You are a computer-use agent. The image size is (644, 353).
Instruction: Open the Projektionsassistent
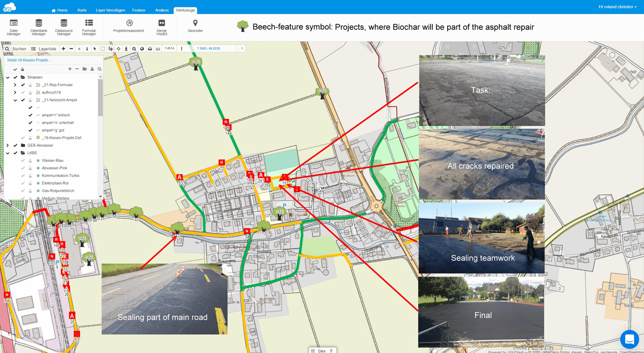click(129, 26)
